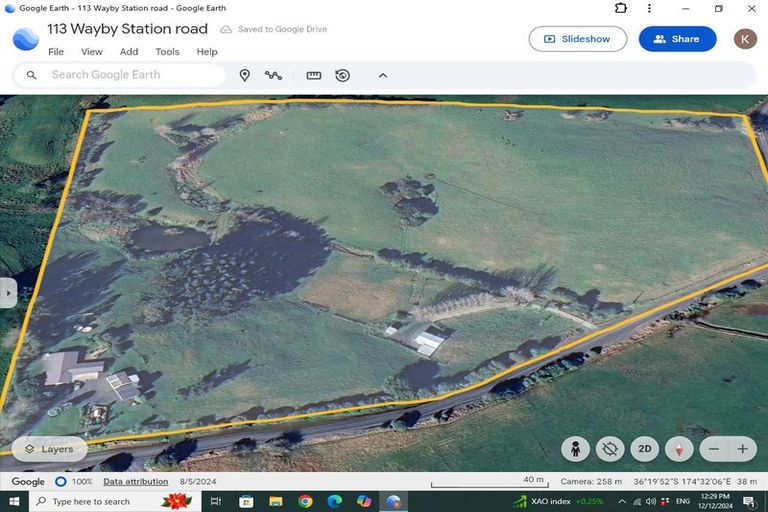Launch Microsoft Edge from the taskbar
Viewport: 768px width, 512px height.
pyautogui.click(x=335, y=502)
